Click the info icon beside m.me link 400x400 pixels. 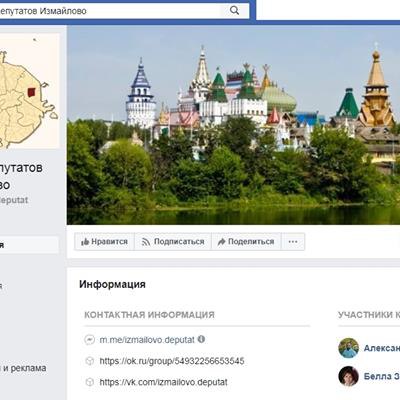point(201,339)
